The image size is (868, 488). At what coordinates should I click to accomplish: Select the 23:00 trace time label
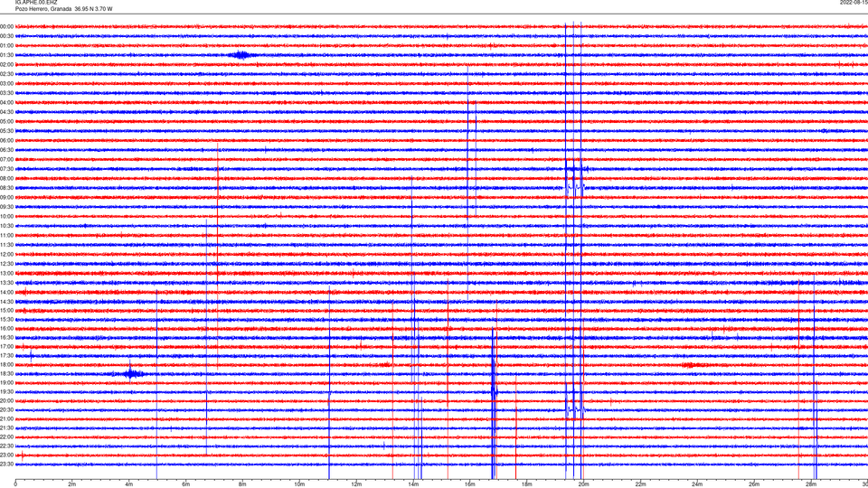coord(7,455)
